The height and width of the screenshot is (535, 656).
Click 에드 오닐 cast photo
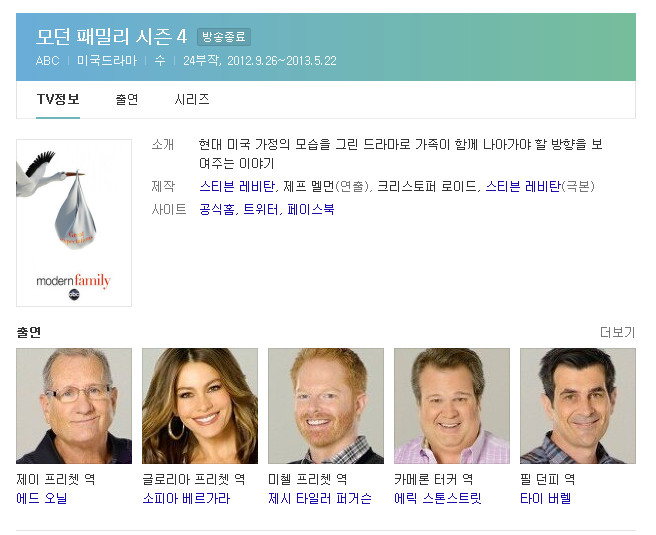tap(74, 406)
